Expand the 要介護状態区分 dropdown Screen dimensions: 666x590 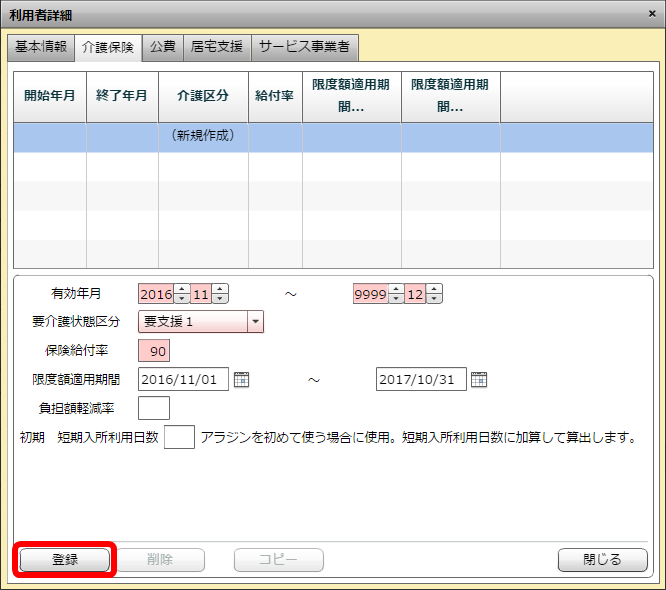tap(255, 322)
